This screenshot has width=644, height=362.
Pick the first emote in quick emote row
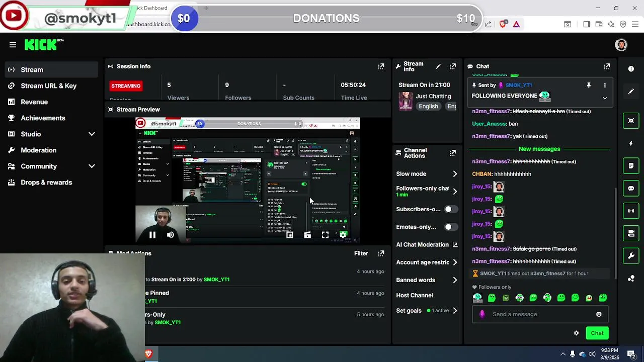[x=477, y=298]
